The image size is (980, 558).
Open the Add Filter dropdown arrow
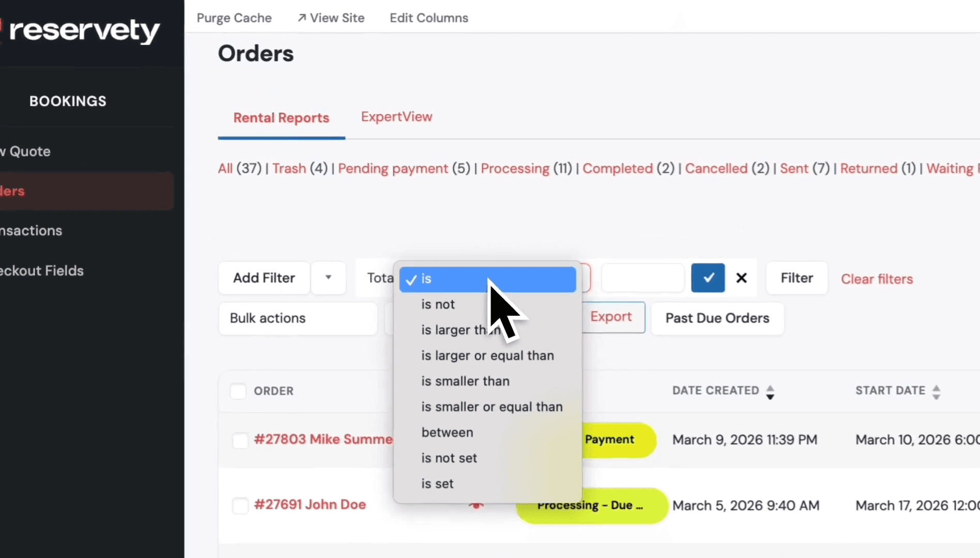328,278
